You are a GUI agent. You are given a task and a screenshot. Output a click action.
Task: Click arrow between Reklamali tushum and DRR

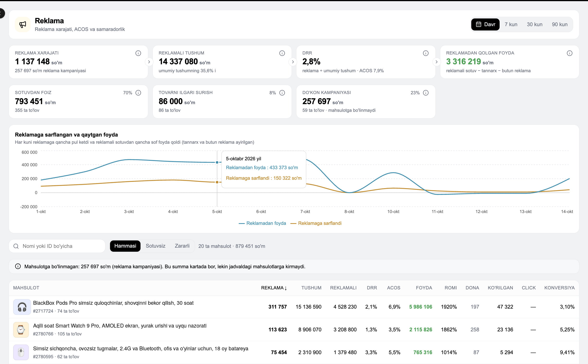293,62
